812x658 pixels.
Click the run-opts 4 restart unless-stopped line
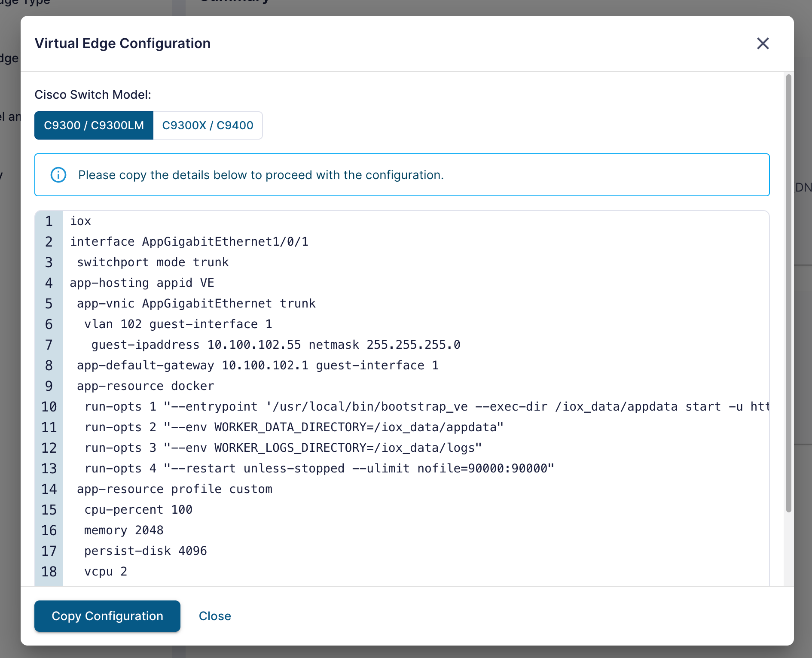click(319, 469)
